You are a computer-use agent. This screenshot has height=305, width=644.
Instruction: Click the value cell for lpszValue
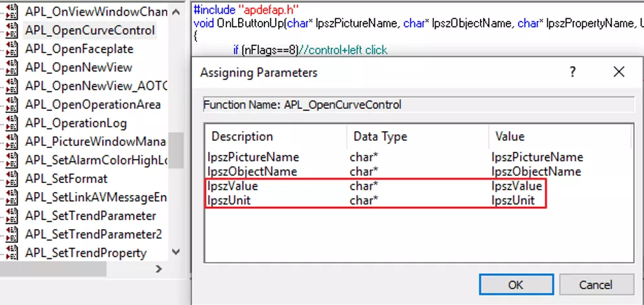point(517,186)
